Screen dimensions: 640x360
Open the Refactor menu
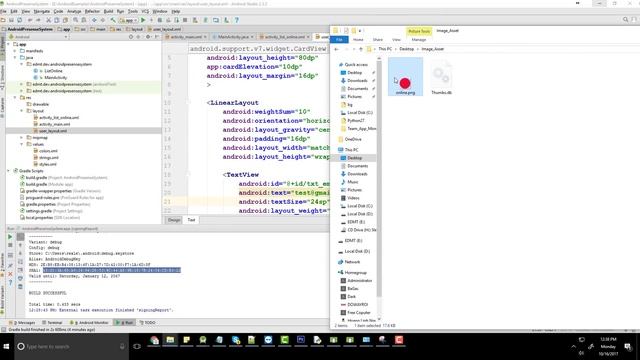coord(92,11)
